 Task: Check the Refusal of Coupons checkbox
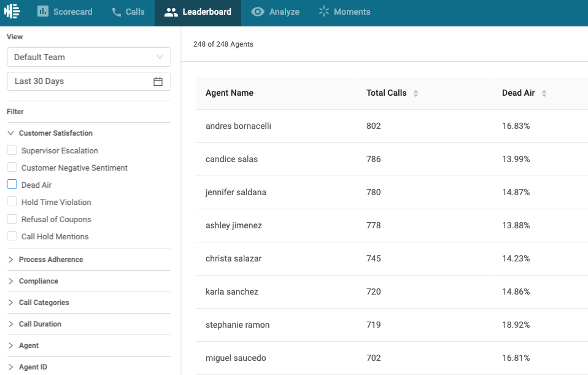click(12, 219)
